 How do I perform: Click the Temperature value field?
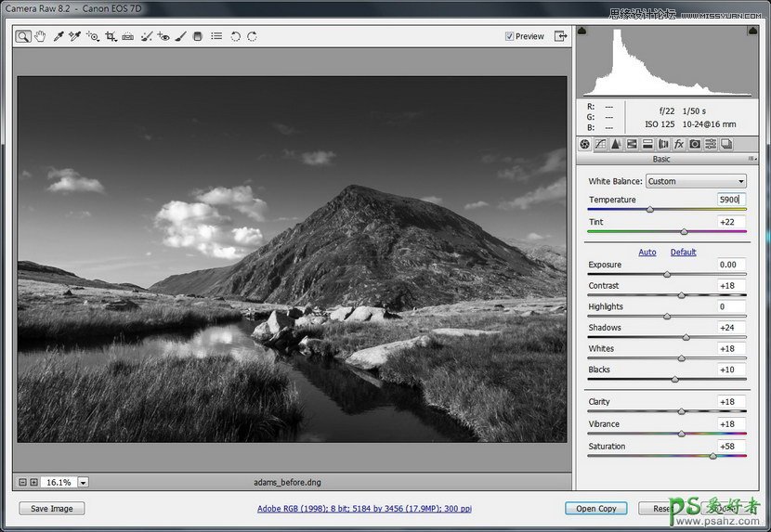pyautogui.click(x=731, y=200)
